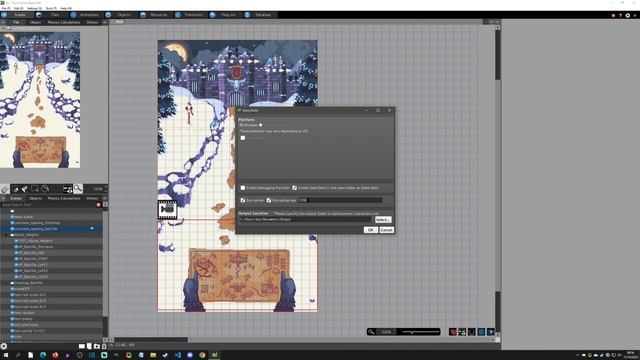Toggle Create Save Data in same folder checkbox
Viewport: 640px width, 360px height.
pos(294,188)
